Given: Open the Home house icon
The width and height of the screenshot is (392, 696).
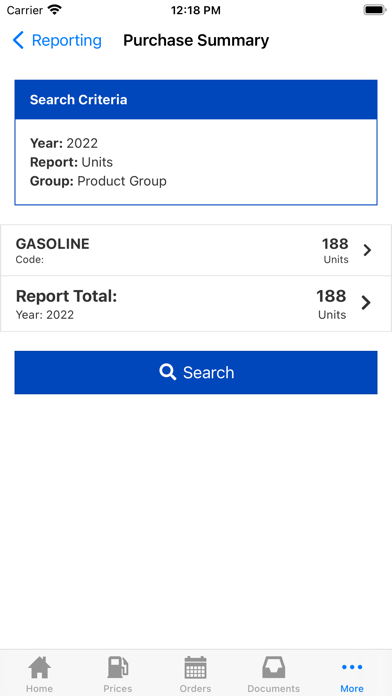Looking at the screenshot, I should click(x=40, y=667).
